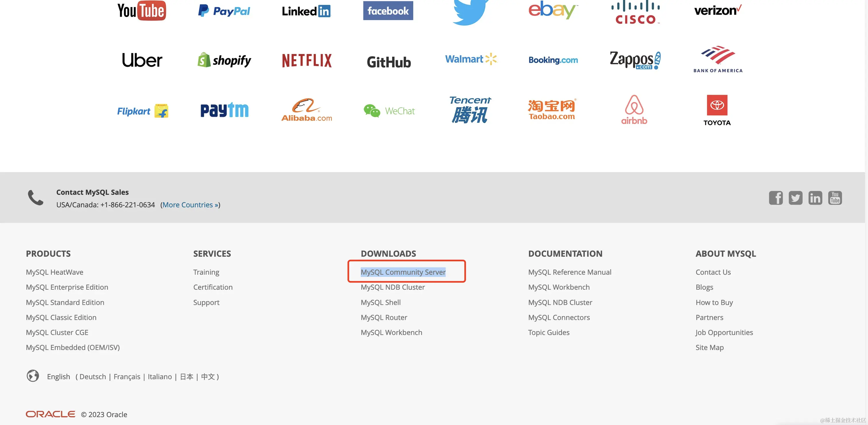
Task: Open Topic Guides link
Action: pyautogui.click(x=549, y=332)
